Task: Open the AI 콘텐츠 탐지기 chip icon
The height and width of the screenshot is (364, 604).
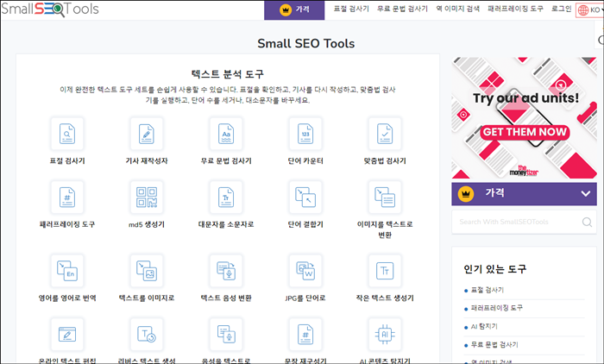Action: (385, 335)
